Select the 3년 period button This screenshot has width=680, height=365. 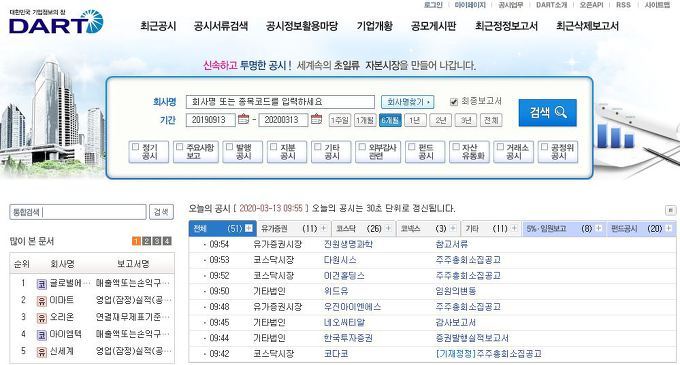466,120
